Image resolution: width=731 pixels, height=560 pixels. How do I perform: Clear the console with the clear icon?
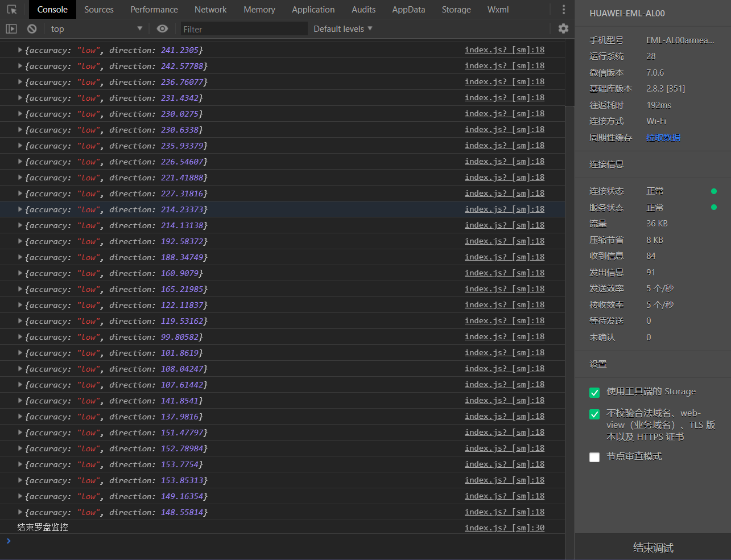coord(32,28)
